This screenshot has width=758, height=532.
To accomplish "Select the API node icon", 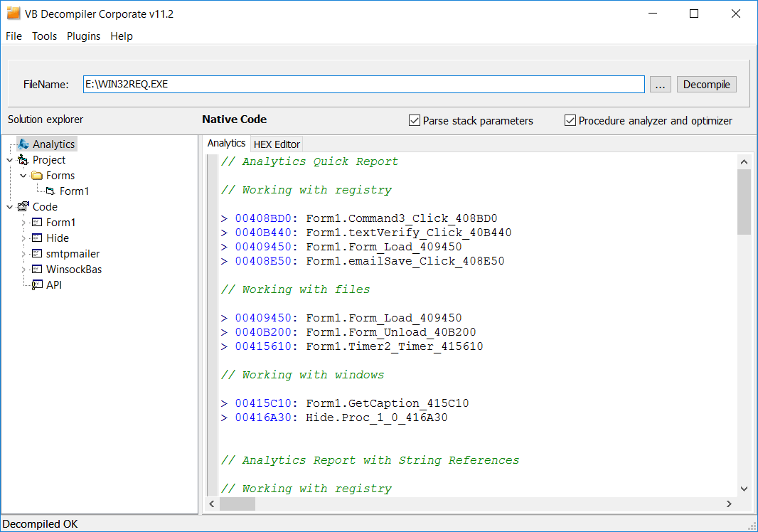I will click(37, 285).
